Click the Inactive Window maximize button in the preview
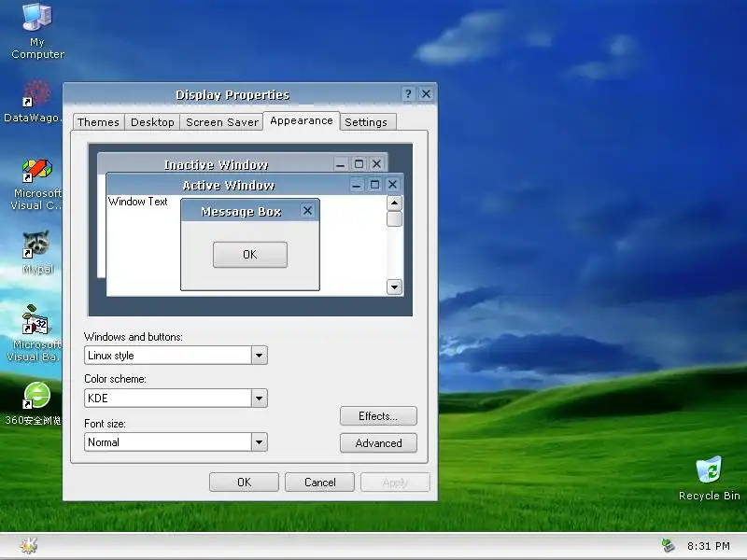The height and width of the screenshot is (560, 747). coord(359,164)
